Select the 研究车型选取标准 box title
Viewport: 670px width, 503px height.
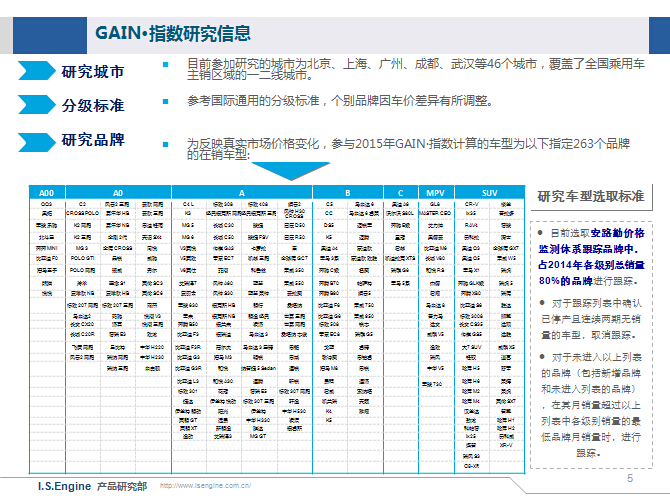coord(591,196)
